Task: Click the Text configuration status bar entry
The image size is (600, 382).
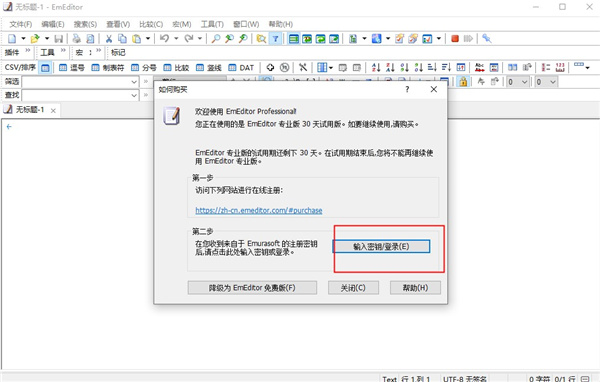Action: 390,379
